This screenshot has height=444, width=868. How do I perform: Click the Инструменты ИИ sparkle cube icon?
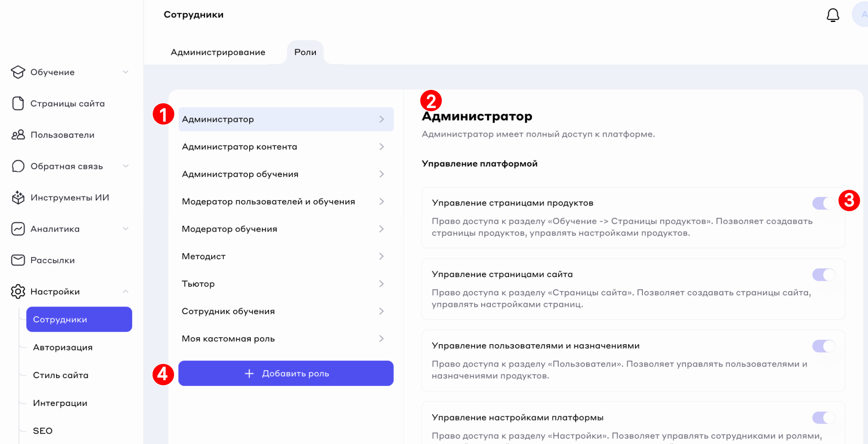click(18, 198)
